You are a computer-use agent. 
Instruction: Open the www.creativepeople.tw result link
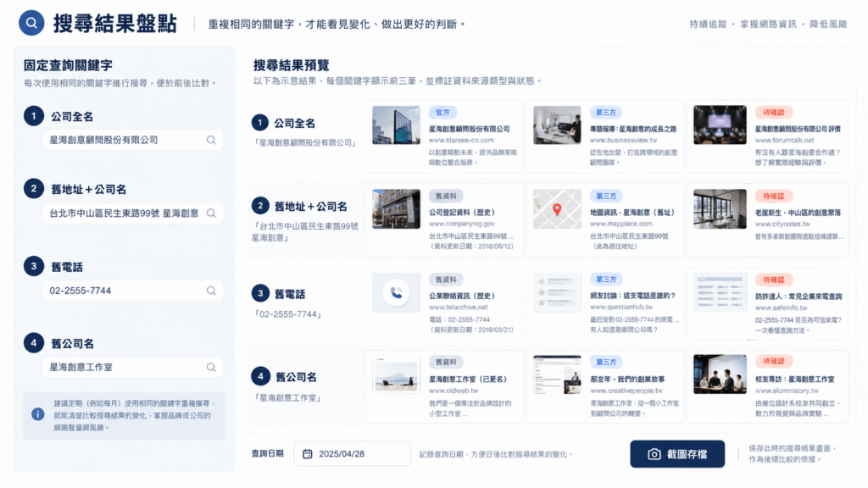point(626,391)
